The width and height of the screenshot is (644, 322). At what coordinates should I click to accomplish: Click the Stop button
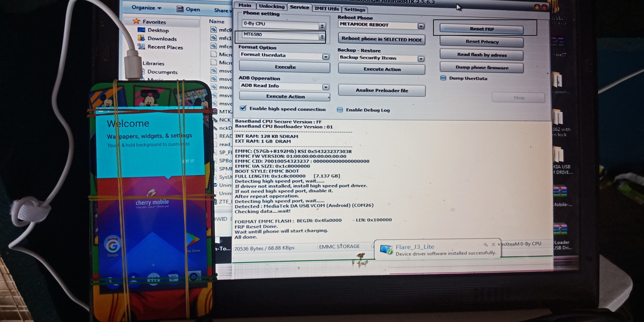[x=518, y=98]
